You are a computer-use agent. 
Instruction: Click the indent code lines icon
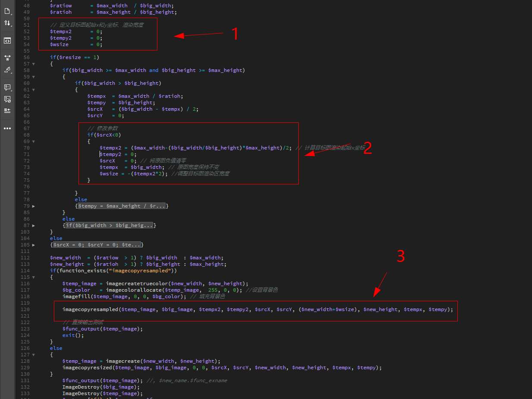(x=7, y=111)
